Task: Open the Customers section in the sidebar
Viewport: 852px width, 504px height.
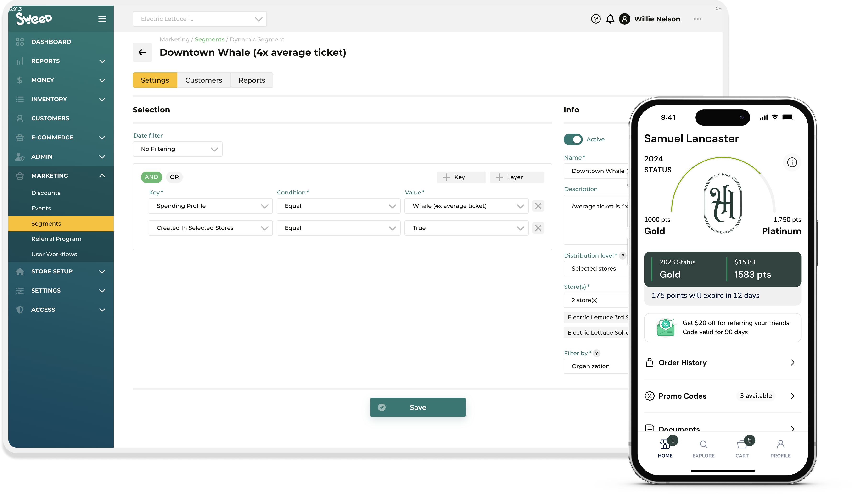Action: (x=50, y=118)
